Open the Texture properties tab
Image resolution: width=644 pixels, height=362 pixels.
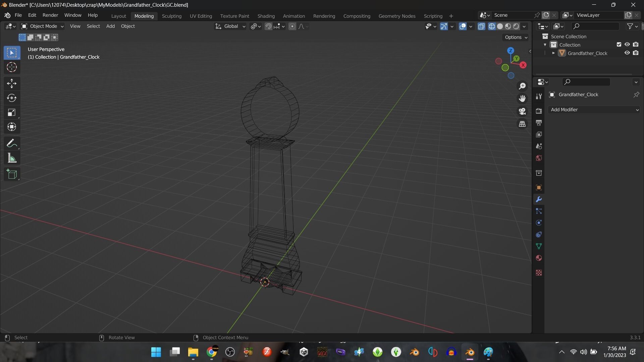click(x=539, y=273)
